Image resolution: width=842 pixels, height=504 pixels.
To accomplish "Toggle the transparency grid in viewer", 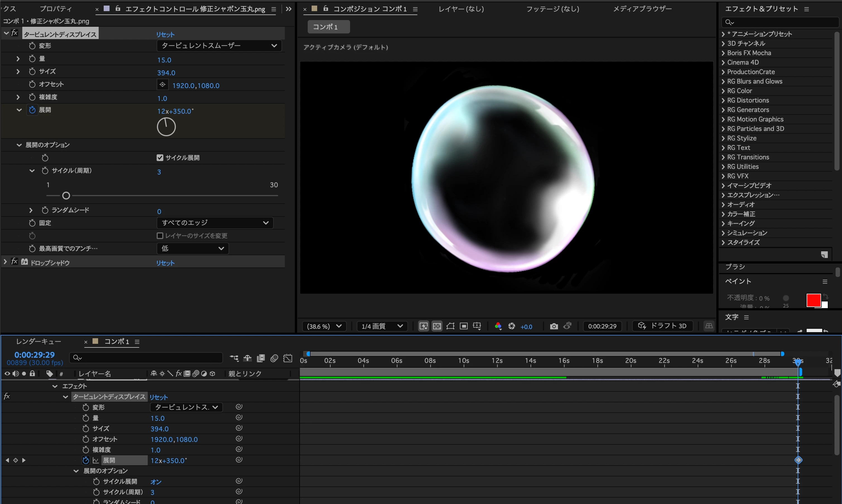I will [x=437, y=326].
